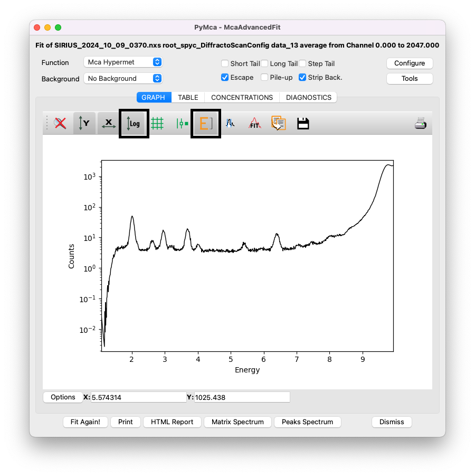The image size is (475, 476).
Task: Generate the HTML Report
Action: tap(172, 422)
